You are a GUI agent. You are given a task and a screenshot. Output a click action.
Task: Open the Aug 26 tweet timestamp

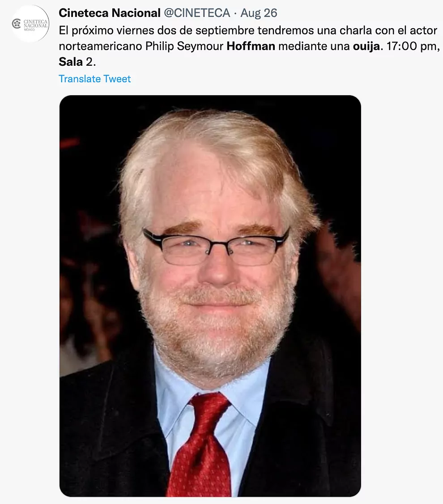click(x=259, y=13)
